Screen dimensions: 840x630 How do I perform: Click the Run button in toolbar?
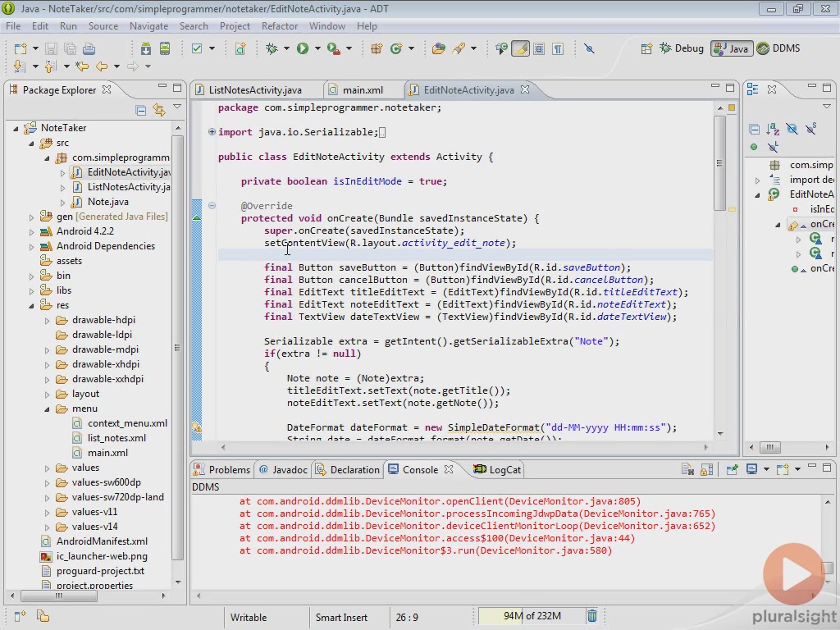click(x=303, y=48)
